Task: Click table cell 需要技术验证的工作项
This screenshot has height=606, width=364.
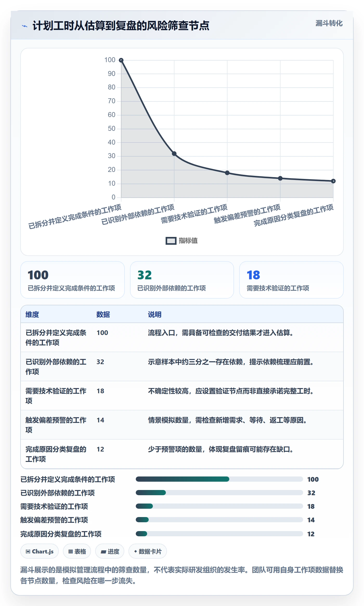Action: point(56,396)
